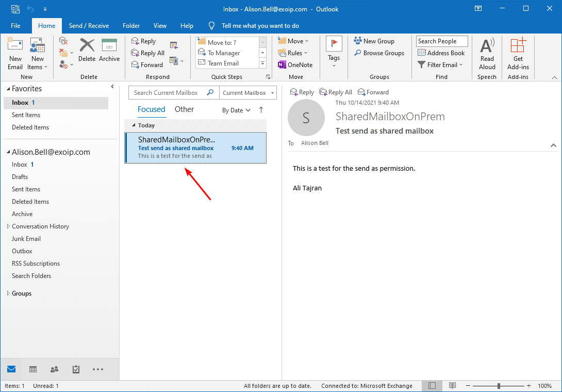Reverse sort order arrow in message list

point(261,110)
